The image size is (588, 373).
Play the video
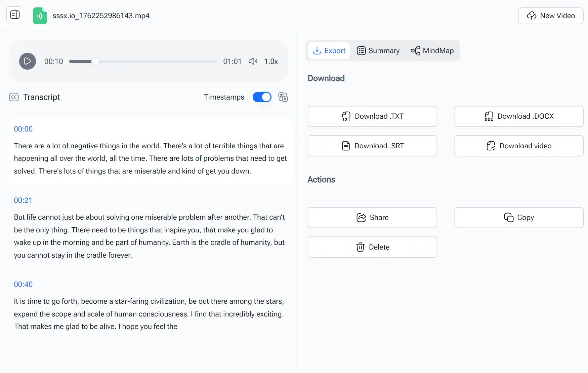click(x=27, y=61)
